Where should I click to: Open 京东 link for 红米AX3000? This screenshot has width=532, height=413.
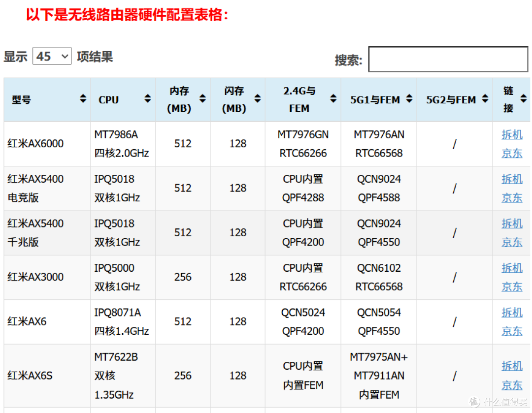tap(512, 287)
